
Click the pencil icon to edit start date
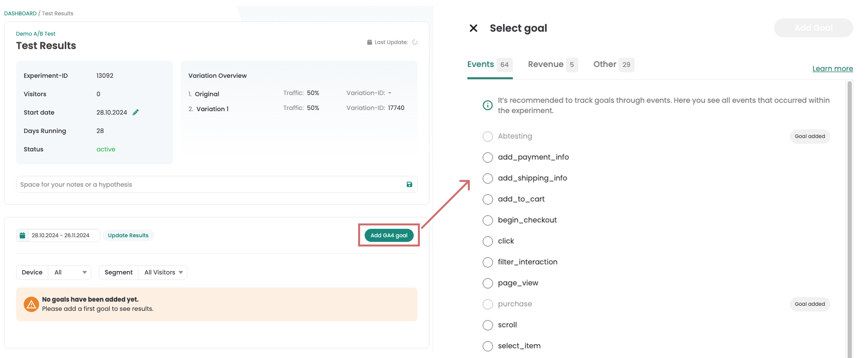tap(136, 112)
